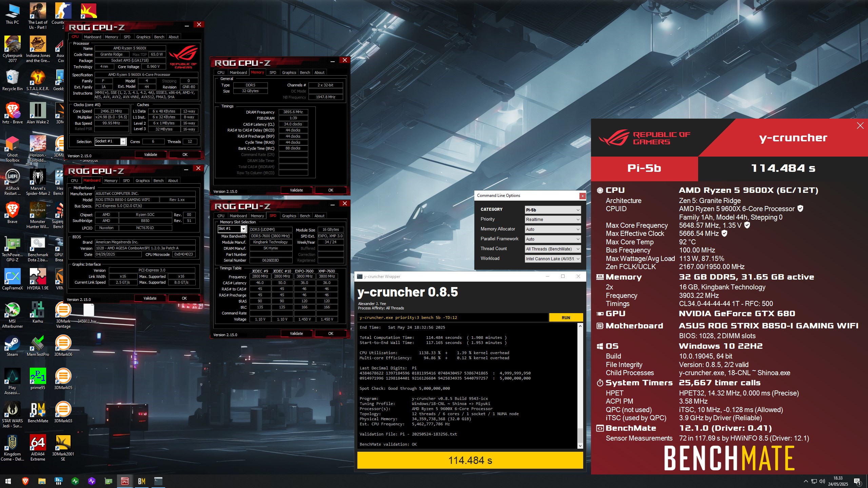Launch CapFrameX from desktop

12,280
